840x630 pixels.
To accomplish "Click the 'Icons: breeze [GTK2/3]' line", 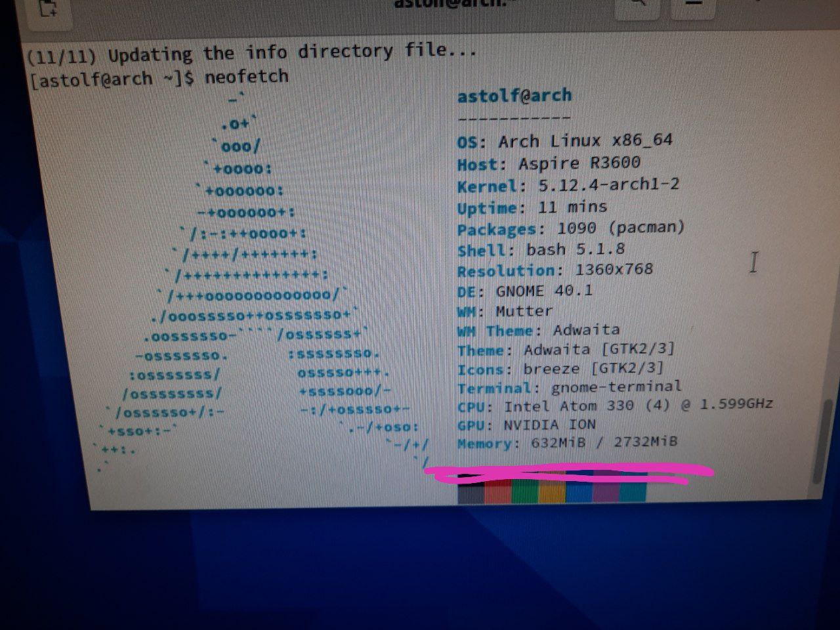I will [x=560, y=368].
